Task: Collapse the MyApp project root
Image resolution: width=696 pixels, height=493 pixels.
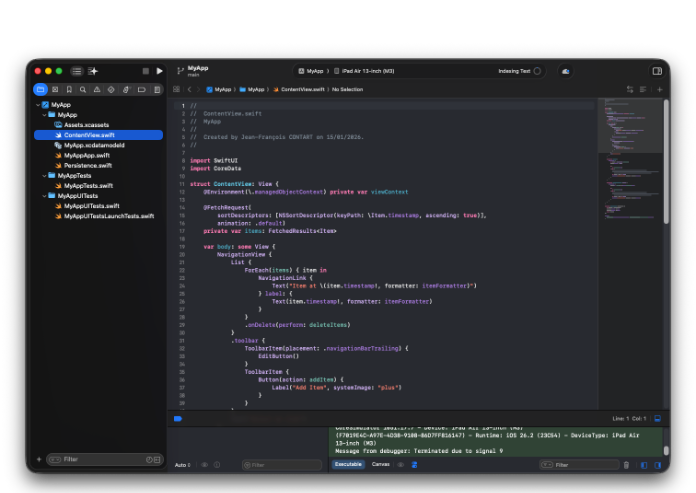Action: coord(38,105)
